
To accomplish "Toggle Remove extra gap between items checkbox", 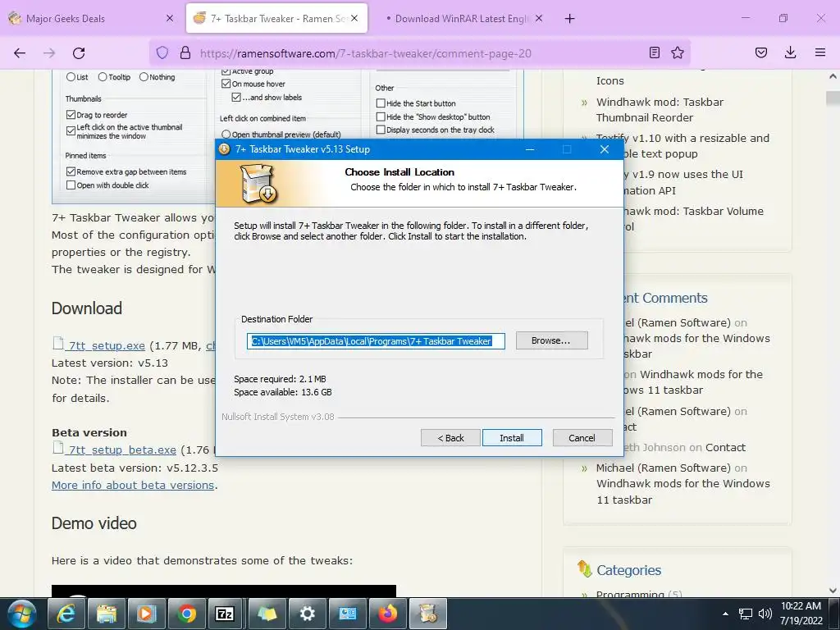I will [x=71, y=171].
